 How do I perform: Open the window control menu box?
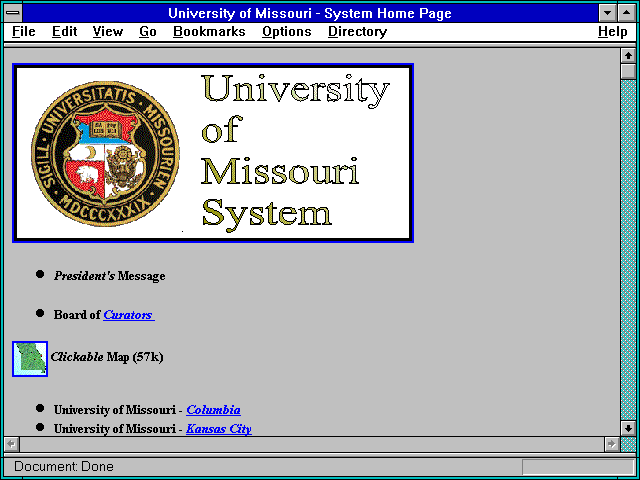13,13
